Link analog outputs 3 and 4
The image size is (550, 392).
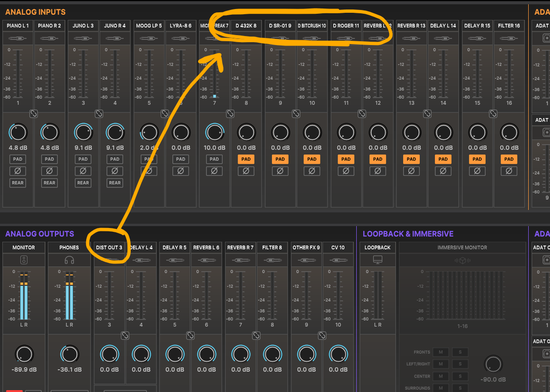(125, 336)
